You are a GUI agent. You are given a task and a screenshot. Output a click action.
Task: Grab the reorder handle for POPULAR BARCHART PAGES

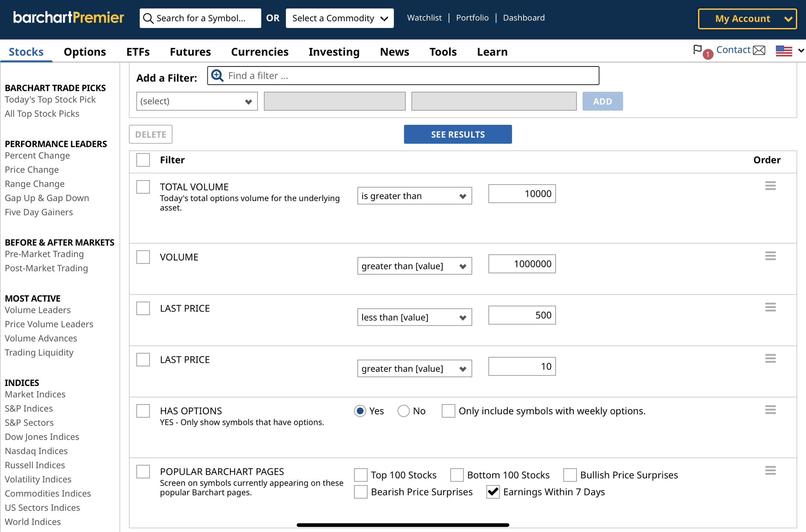[x=770, y=471]
